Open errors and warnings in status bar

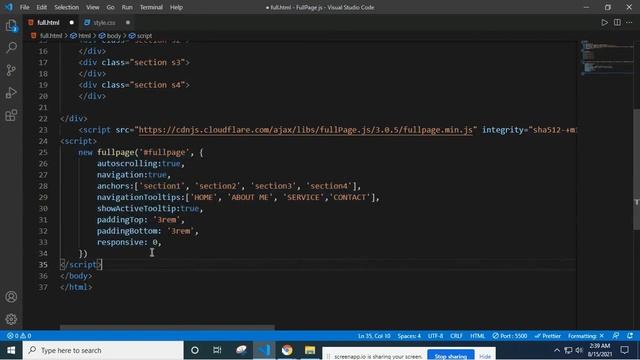coord(19,336)
